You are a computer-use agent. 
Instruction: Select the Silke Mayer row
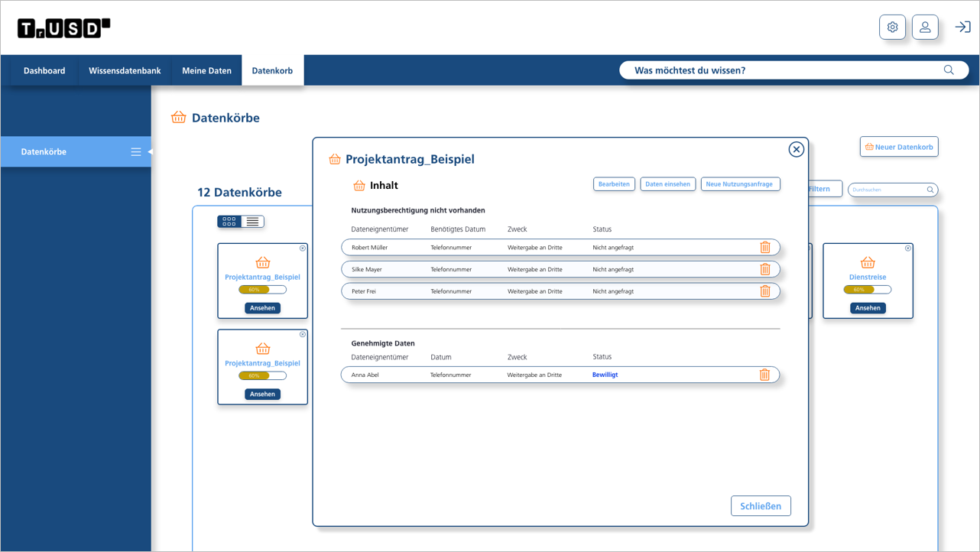pyautogui.click(x=560, y=269)
